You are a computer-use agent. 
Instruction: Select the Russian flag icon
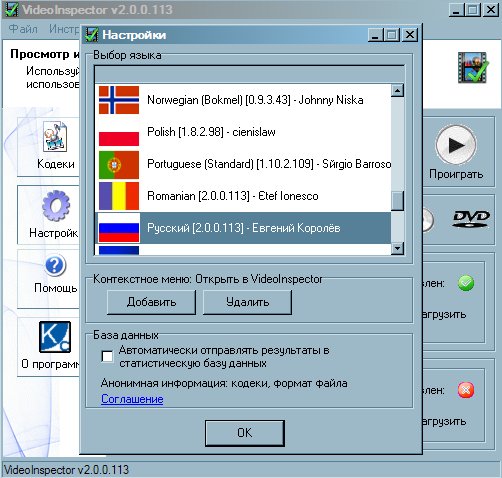(119, 228)
